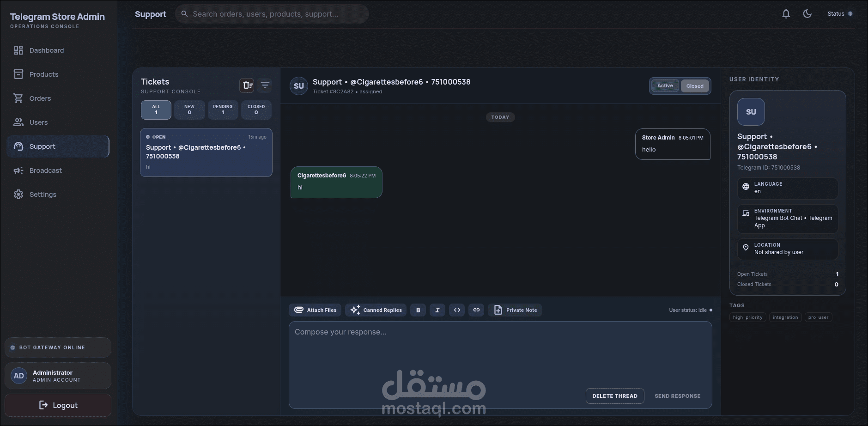Click the SU avatar in the conversation header
868x426 pixels.
[x=299, y=86]
